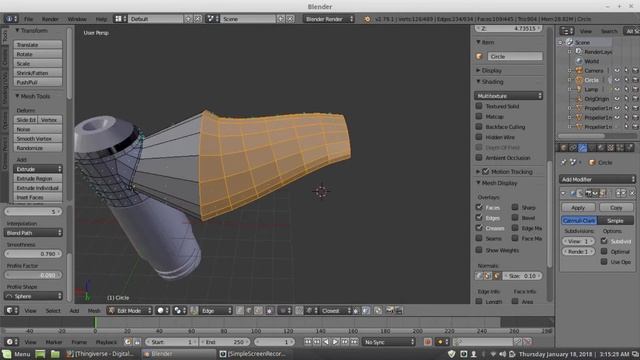Play the animation in reverse

(x=326, y=342)
